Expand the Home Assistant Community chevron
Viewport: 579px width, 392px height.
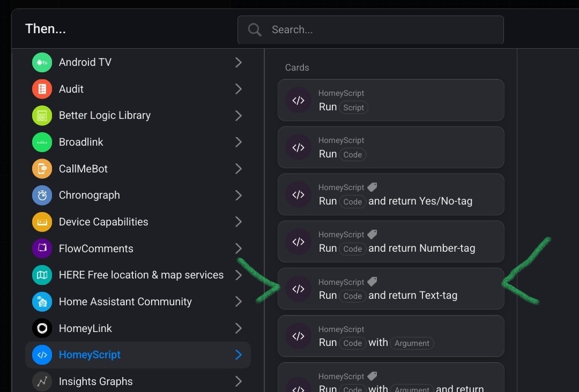pos(239,301)
